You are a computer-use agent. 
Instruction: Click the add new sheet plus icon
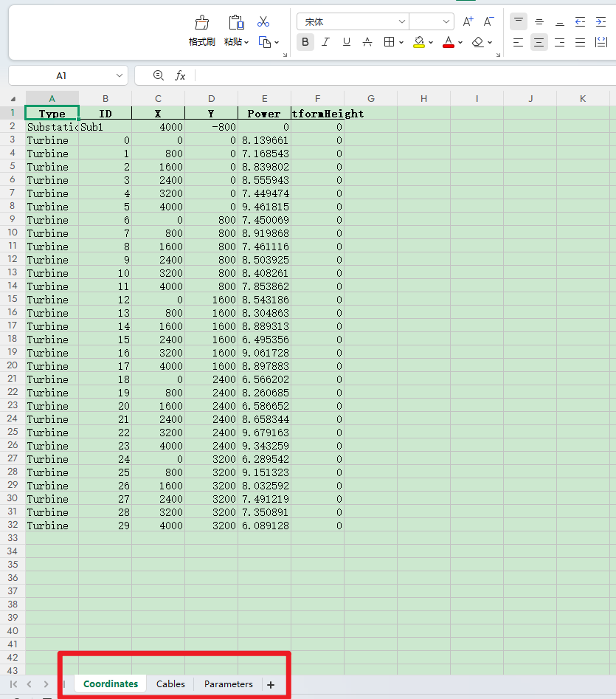271,684
